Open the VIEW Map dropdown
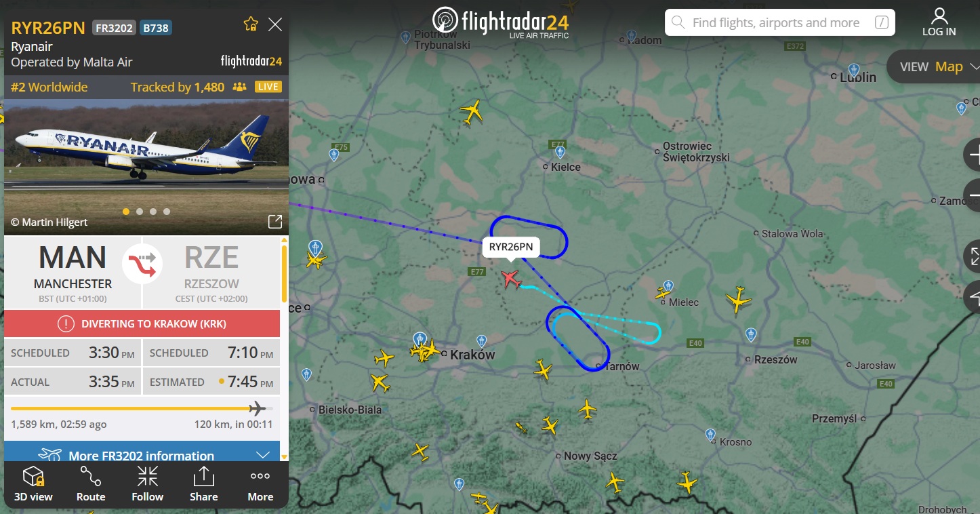The image size is (980, 514). pyautogui.click(x=939, y=66)
